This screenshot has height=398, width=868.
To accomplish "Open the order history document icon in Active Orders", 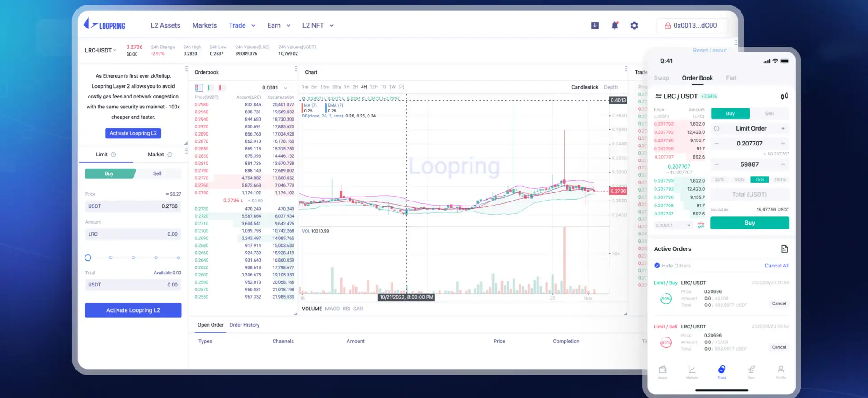I will point(784,249).
